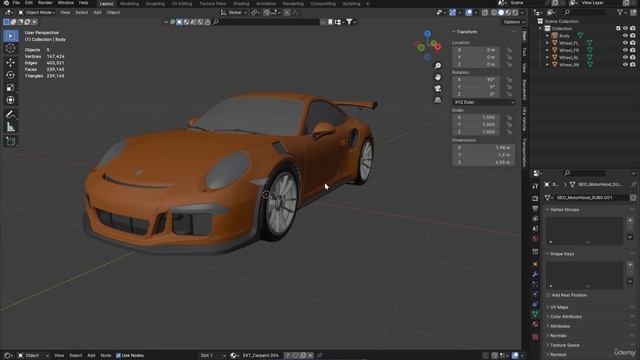Switch to the UV Editing workspace tab
640x360 pixels.
coord(182,4)
